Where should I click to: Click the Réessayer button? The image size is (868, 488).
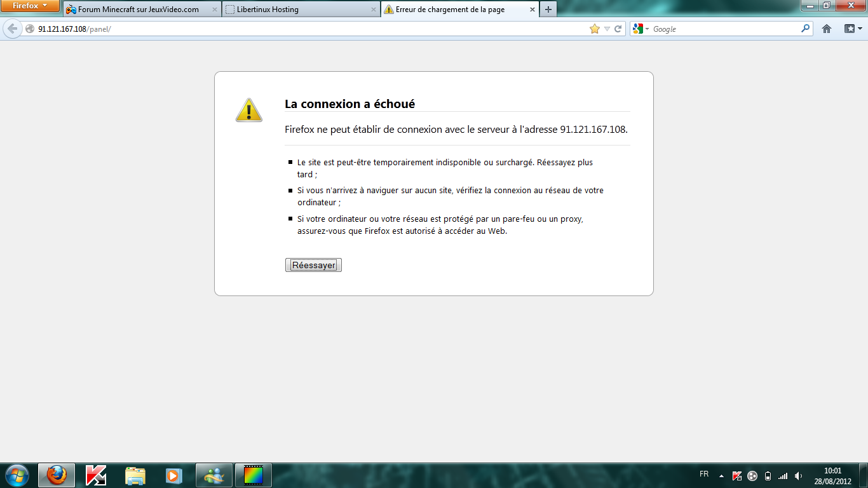tap(313, 265)
